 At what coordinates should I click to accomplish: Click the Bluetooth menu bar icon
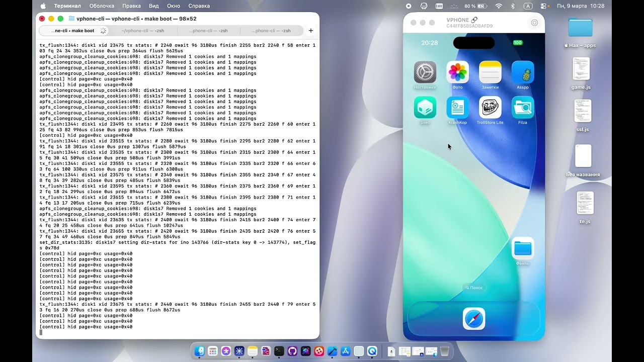(x=513, y=6)
